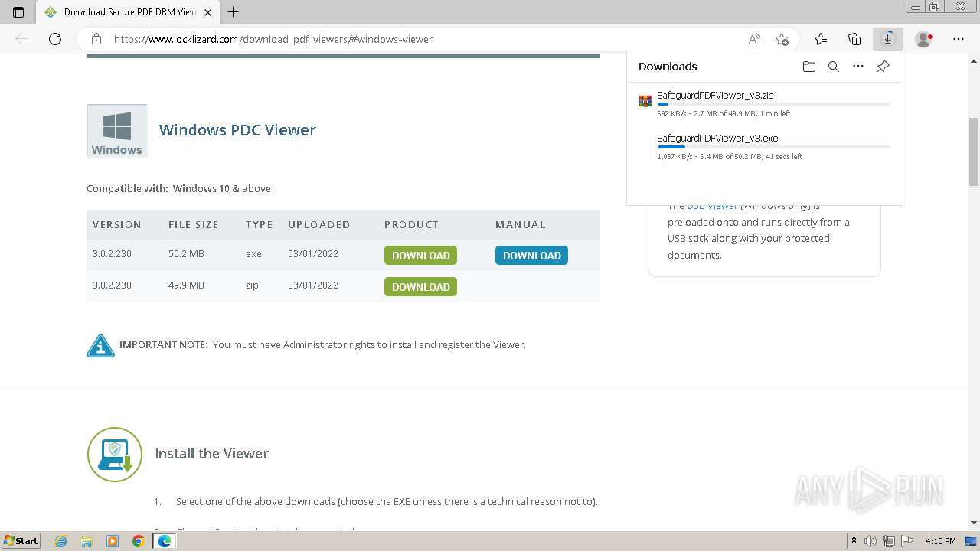
Task: Click the 49.9 MB file size cell
Action: pos(186,285)
